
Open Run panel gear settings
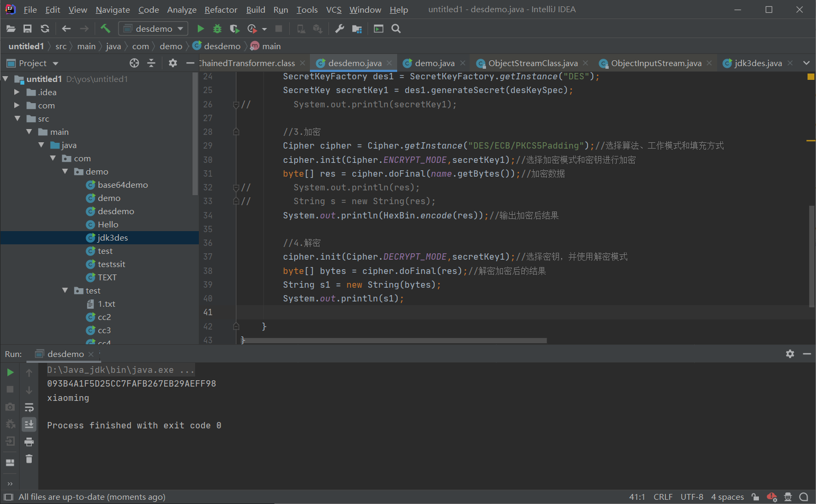pyautogui.click(x=790, y=354)
